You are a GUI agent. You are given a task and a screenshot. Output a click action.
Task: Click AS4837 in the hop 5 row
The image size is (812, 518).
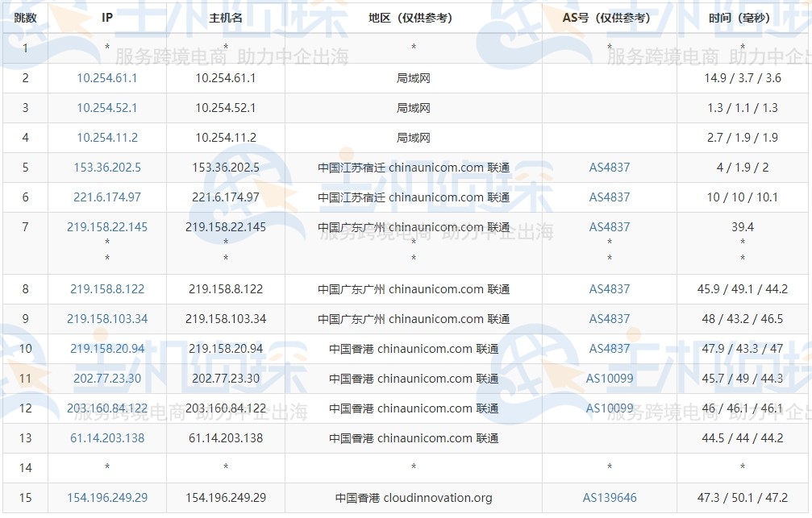610,168
